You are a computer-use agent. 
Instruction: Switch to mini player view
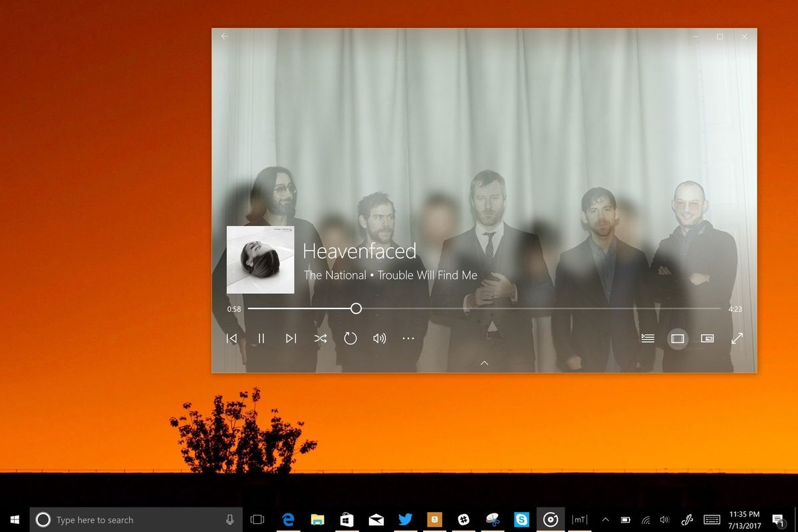coord(707,338)
